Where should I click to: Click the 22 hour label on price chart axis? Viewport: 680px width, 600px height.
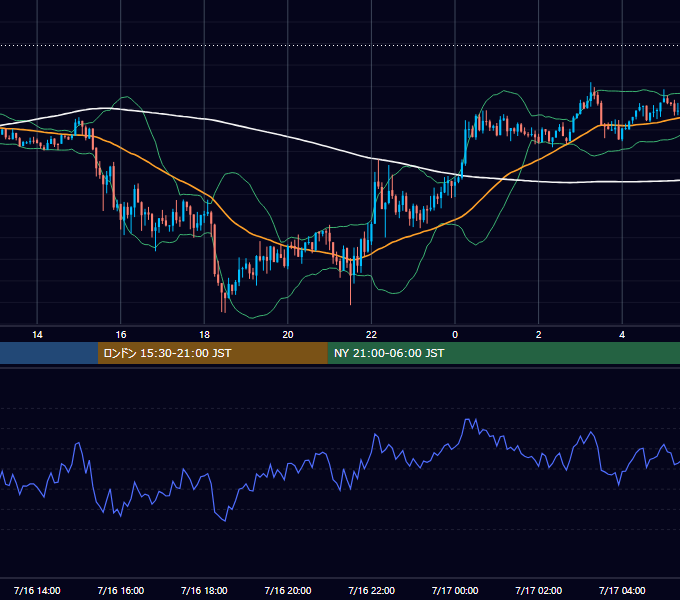tap(371, 335)
